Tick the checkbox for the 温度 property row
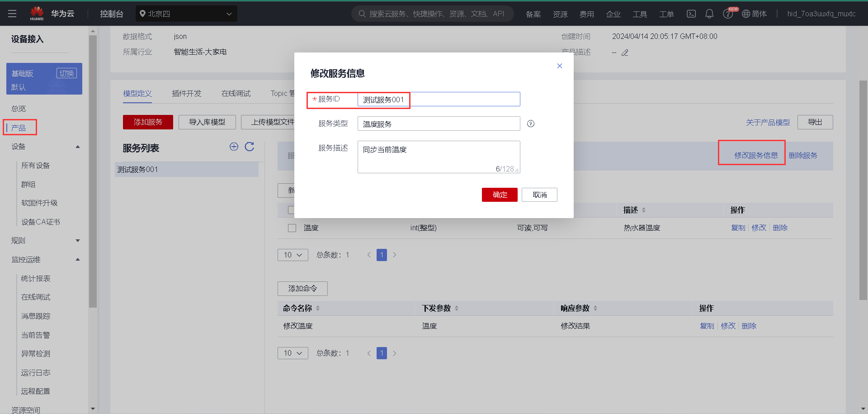 [x=292, y=228]
